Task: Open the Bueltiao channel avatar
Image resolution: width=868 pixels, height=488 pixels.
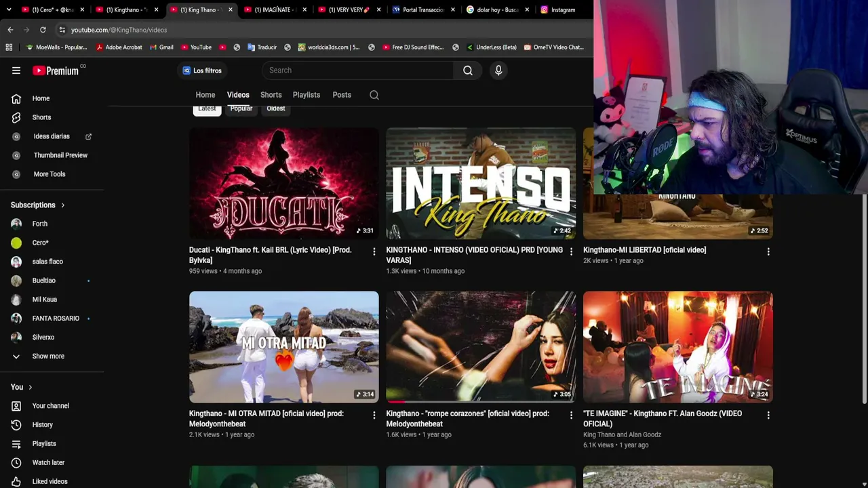Action: [x=16, y=281]
